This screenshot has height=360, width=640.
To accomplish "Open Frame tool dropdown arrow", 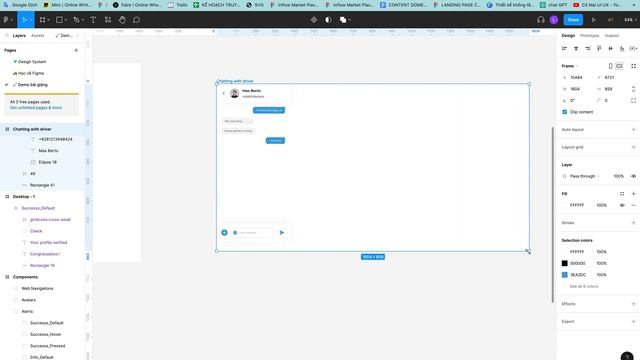I will [x=49, y=20].
